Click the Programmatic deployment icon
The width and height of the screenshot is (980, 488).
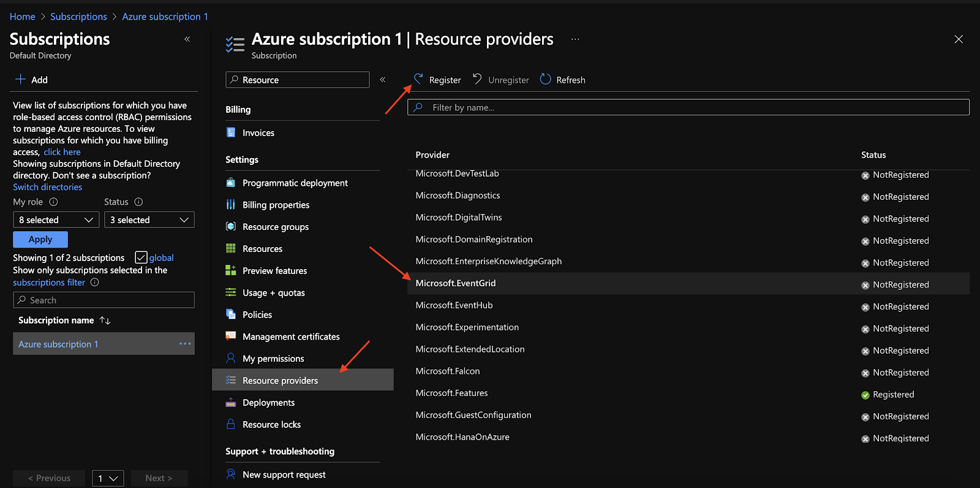click(231, 183)
